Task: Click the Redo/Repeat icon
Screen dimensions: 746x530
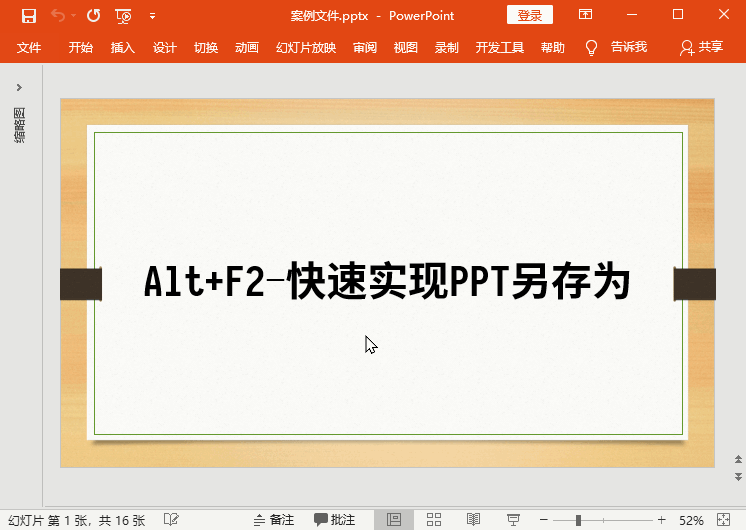Action: pos(94,16)
